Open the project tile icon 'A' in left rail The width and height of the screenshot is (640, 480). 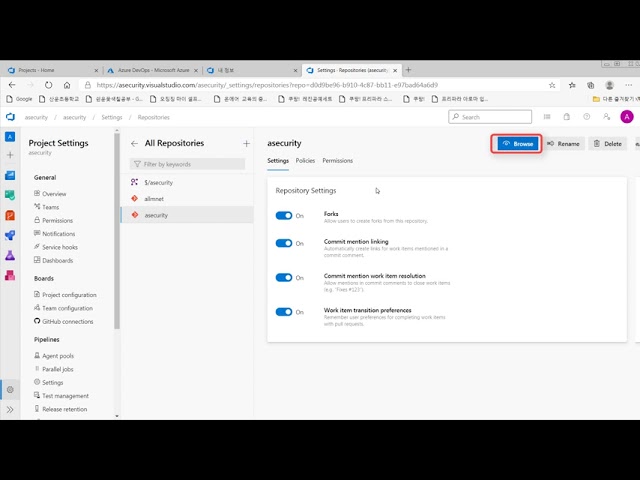coord(10,137)
